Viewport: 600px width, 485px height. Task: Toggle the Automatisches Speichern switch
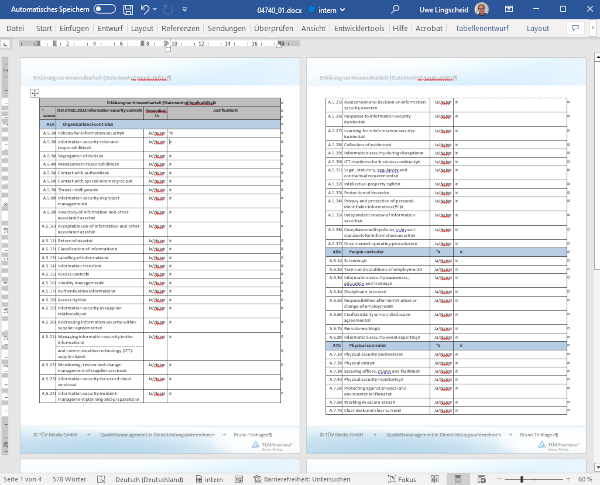pyautogui.click(x=104, y=9)
